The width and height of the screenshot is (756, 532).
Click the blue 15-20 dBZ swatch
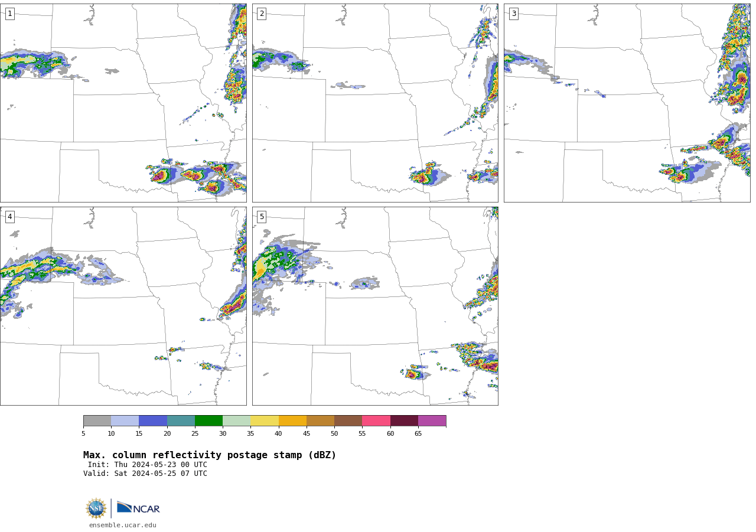click(x=153, y=420)
